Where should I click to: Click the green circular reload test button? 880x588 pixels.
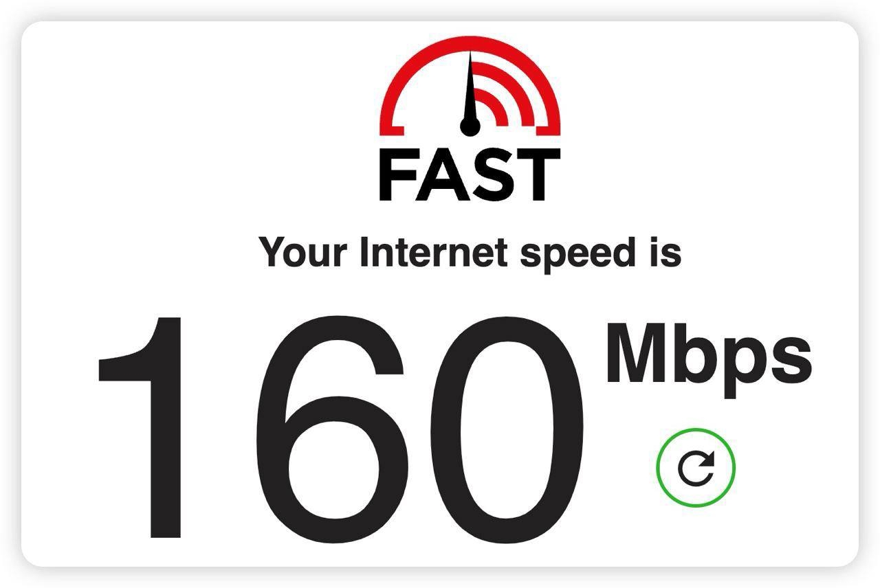(x=696, y=468)
